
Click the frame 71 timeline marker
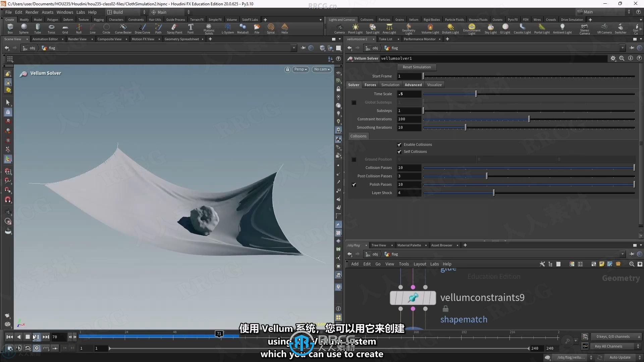(219, 334)
